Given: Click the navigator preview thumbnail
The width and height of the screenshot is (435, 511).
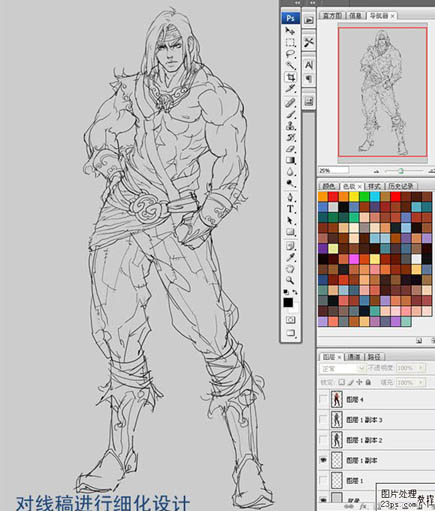Looking at the screenshot, I should [382, 92].
